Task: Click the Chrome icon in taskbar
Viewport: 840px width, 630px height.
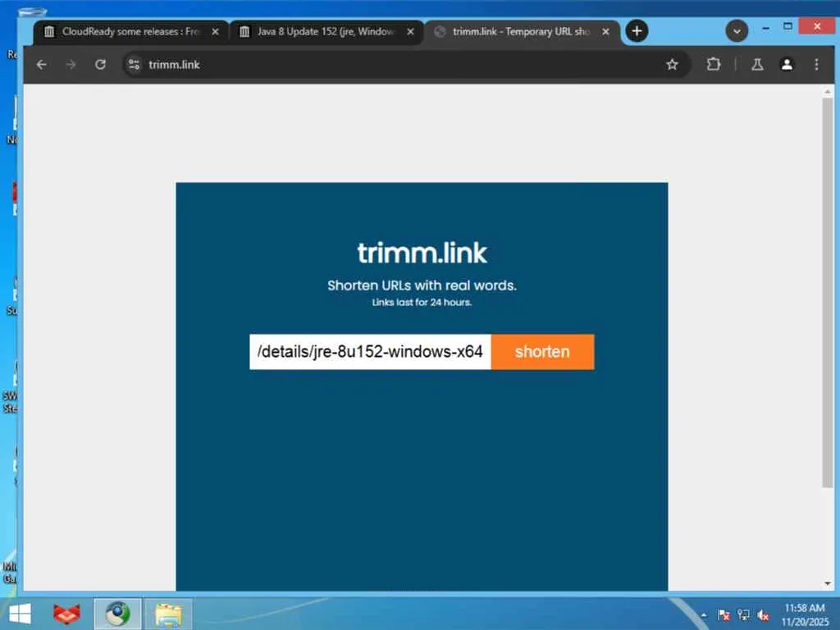Action: [x=117, y=614]
